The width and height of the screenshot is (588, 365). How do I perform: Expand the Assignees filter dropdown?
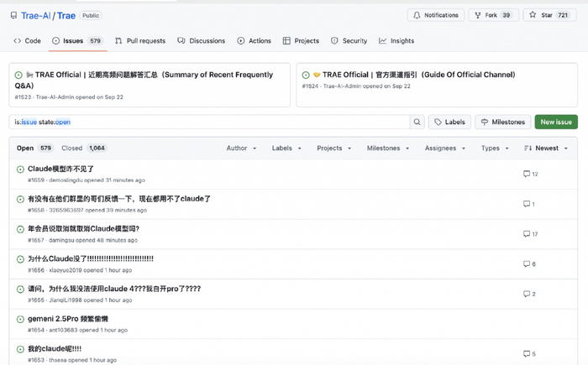[x=444, y=148]
